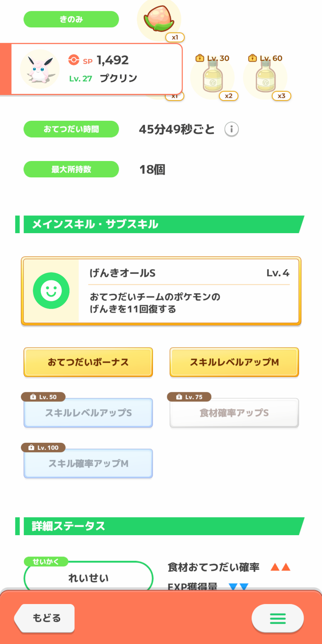This screenshot has width=322, height=644.
Task: Tap locked Lv. 100 スキル確率アップM skill
Action: point(88,463)
